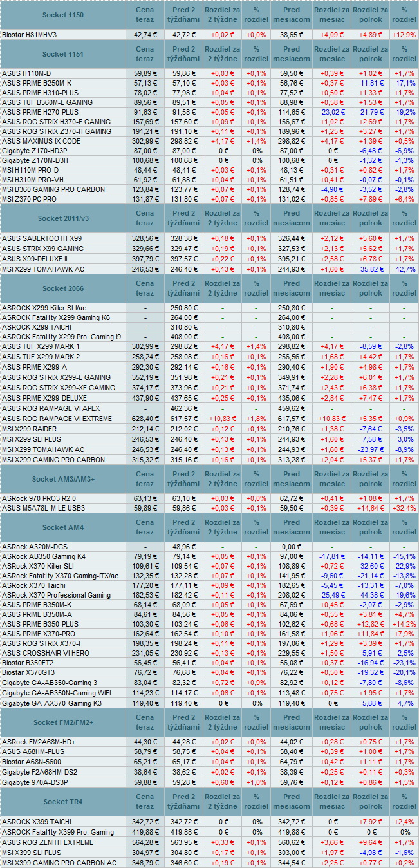Click '61,92 €' current price of MSI H310M PRO-VH
The height and width of the screenshot is (868, 419).
145,180
